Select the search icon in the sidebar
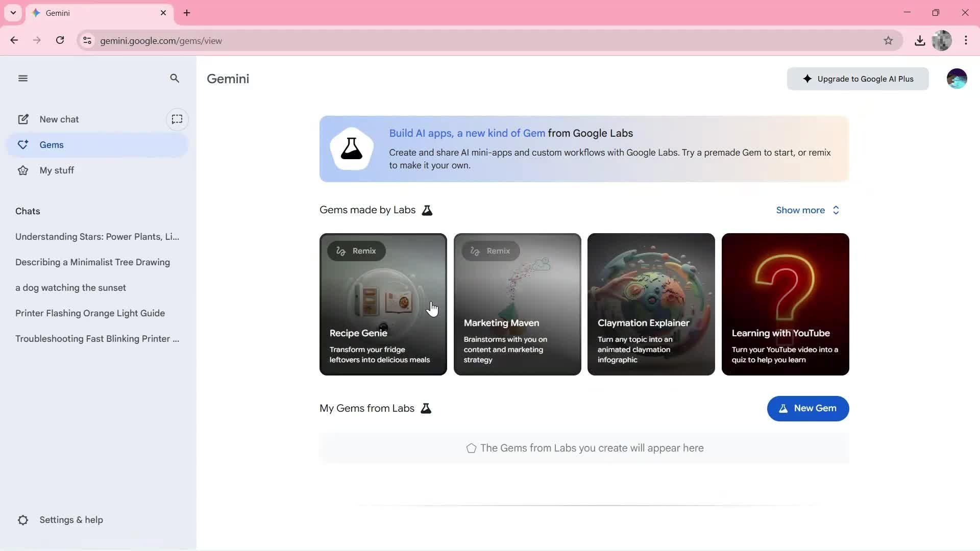 click(174, 78)
